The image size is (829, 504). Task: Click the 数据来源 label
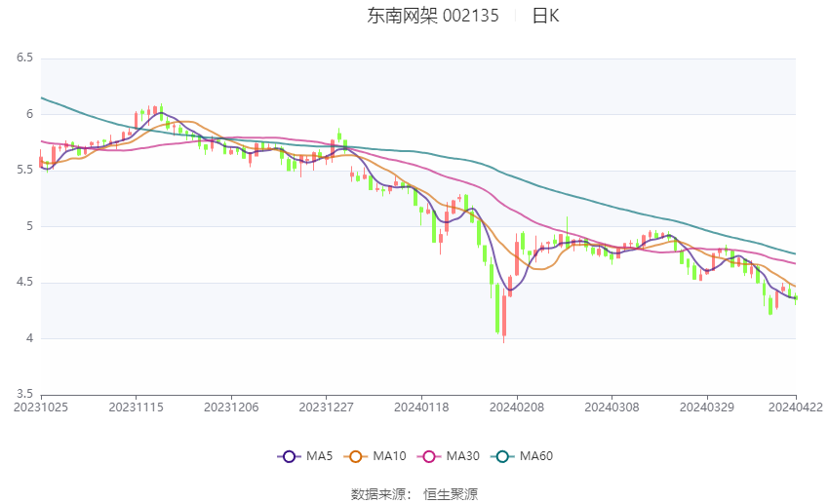(x=381, y=494)
